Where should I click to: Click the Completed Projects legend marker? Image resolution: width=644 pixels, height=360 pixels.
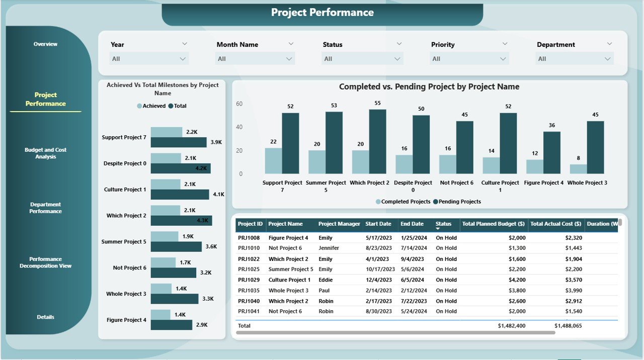point(378,202)
